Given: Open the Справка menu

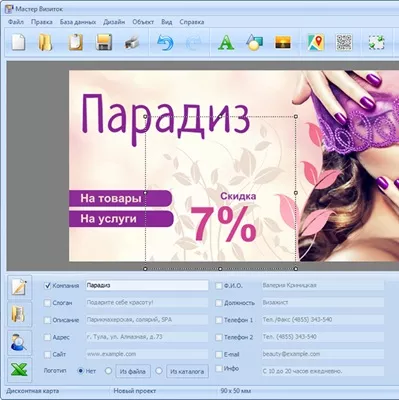Looking at the screenshot, I should click(192, 22).
